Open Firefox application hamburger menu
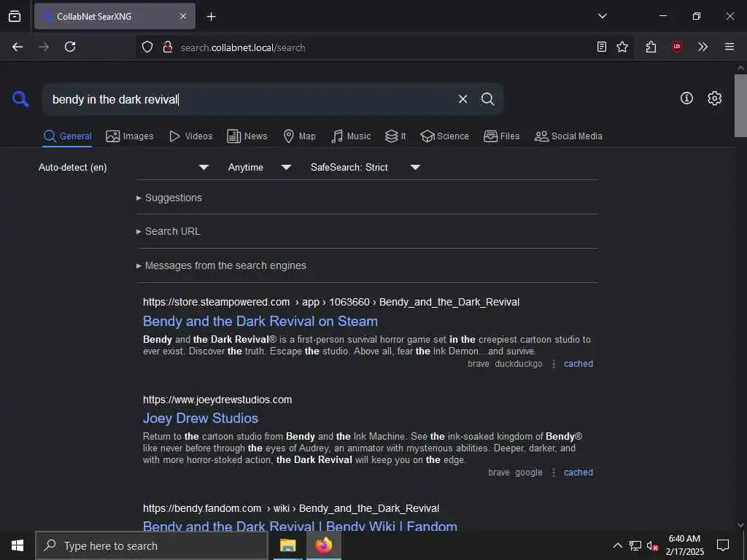The width and height of the screenshot is (747, 560). pos(729,47)
